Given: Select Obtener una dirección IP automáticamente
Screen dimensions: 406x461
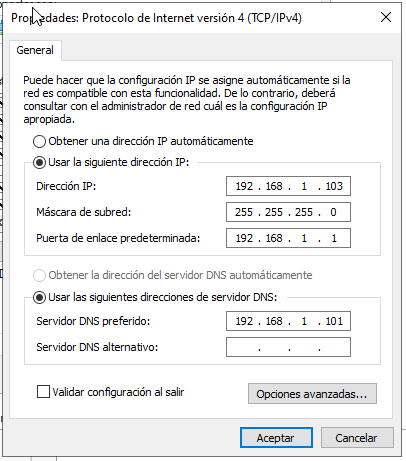Looking at the screenshot, I should tap(39, 141).
